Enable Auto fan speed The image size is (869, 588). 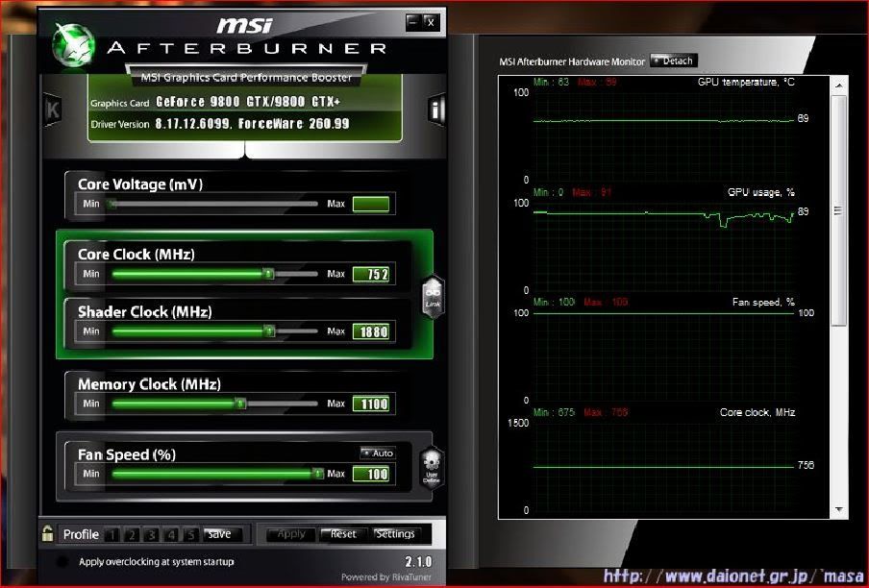(x=378, y=453)
